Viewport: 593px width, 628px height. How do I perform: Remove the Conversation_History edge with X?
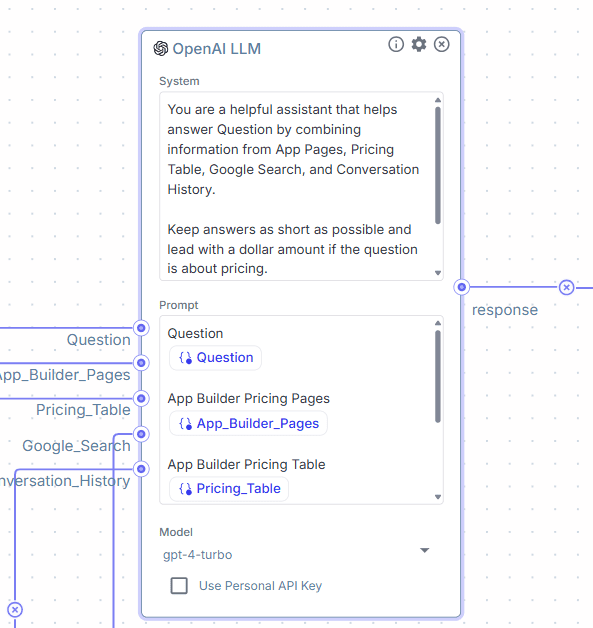coord(15,610)
